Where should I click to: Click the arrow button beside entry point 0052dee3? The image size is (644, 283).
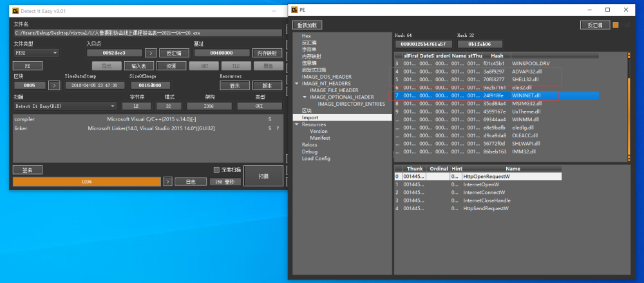151,53
